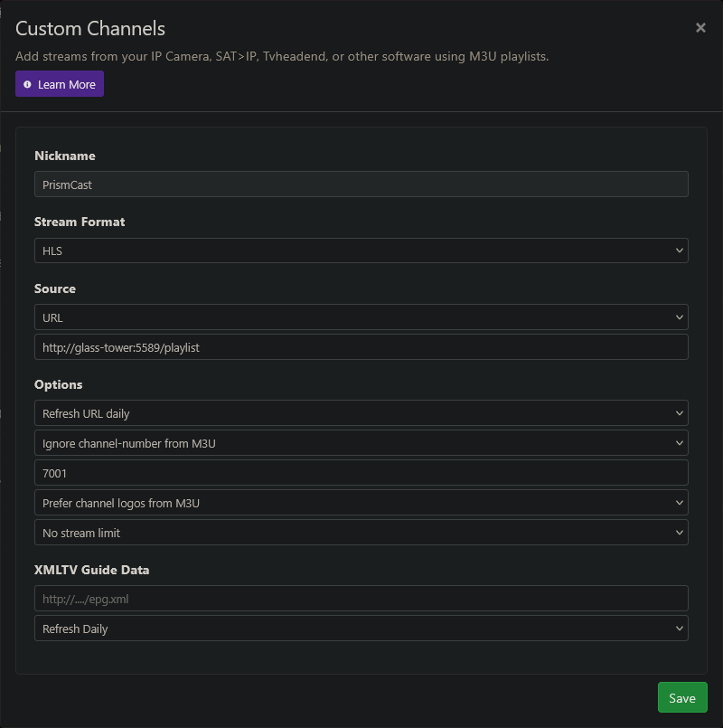
Task: Expand the Source URL dropdown
Action: click(x=361, y=317)
